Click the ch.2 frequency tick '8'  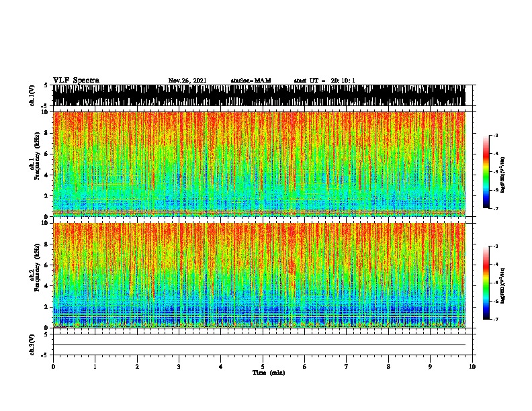47,244
